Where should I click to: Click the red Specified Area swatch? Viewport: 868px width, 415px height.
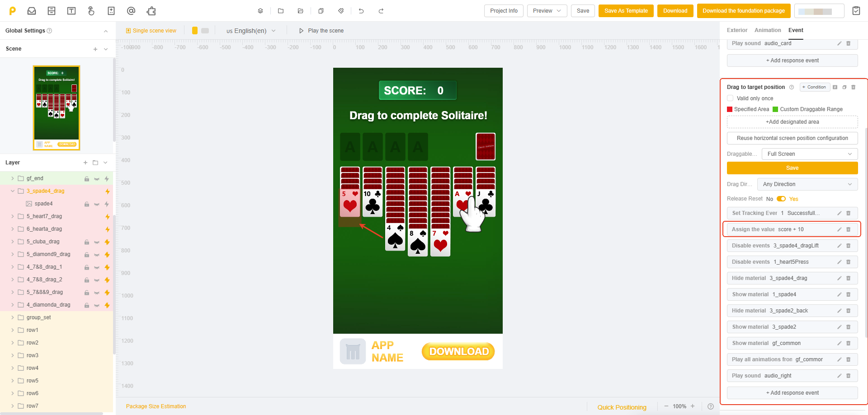point(730,109)
